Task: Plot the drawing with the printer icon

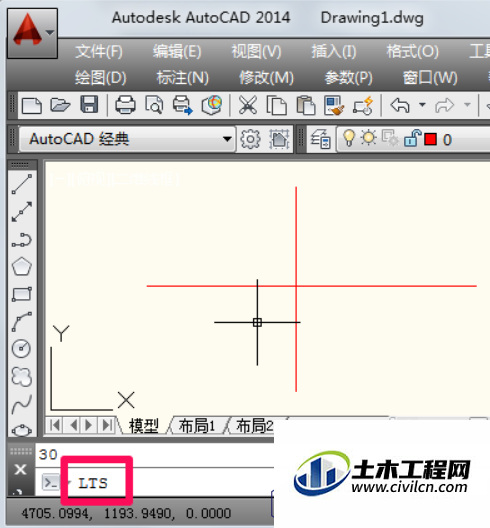Action: coord(125,105)
